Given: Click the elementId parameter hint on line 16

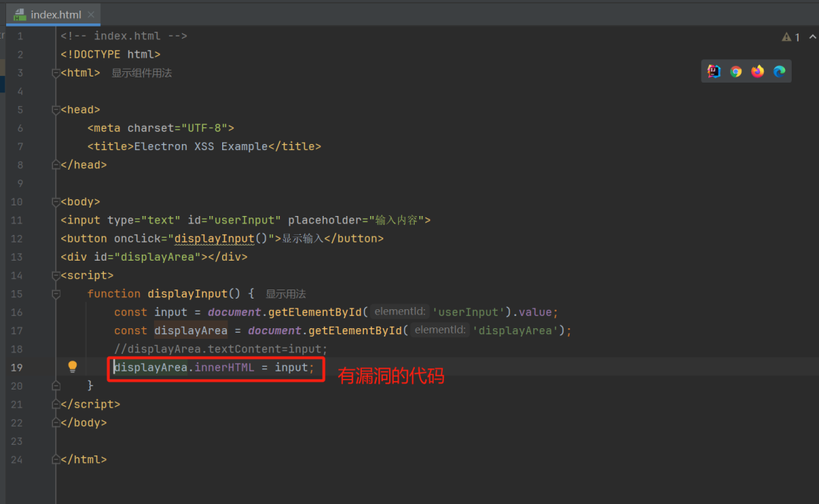Looking at the screenshot, I should point(400,311).
